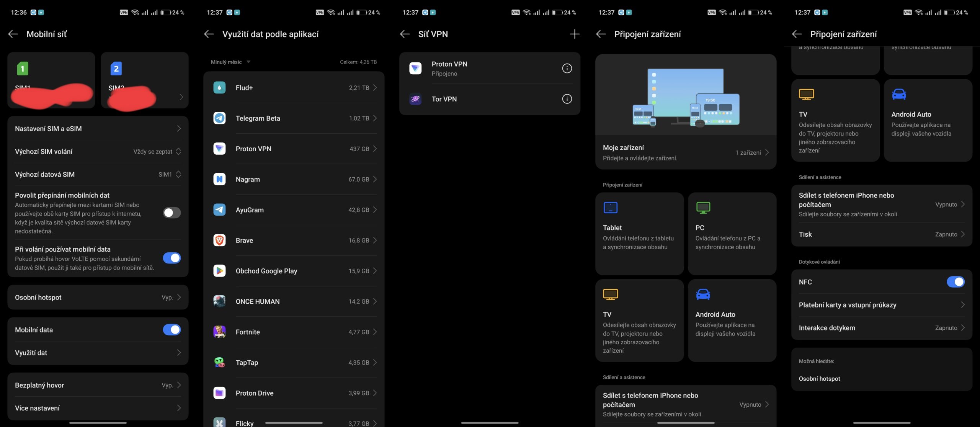Open Platební karty a vstupní průkazy
The image size is (980, 427).
tap(881, 305)
